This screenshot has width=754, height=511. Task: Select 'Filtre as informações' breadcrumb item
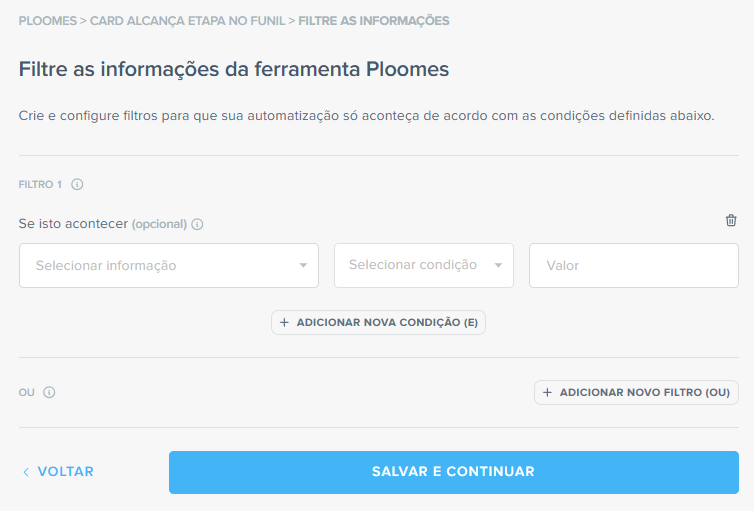point(374,20)
